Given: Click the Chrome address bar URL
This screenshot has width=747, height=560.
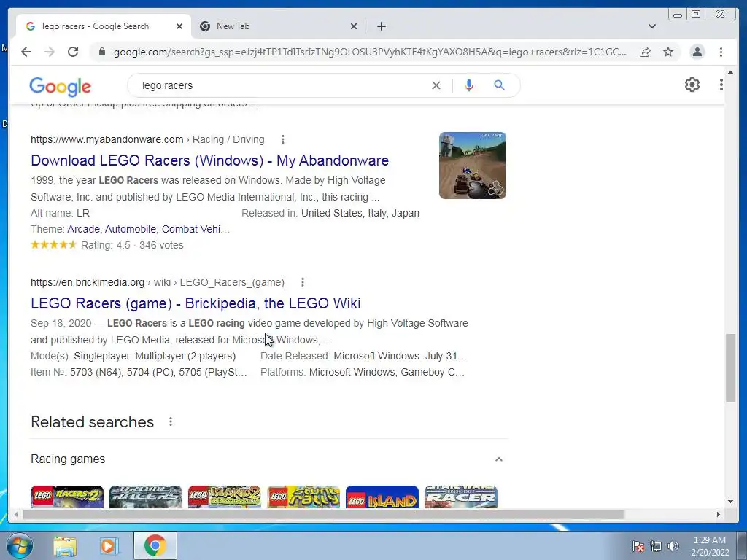Looking at the screenshot, I should 370,52.
